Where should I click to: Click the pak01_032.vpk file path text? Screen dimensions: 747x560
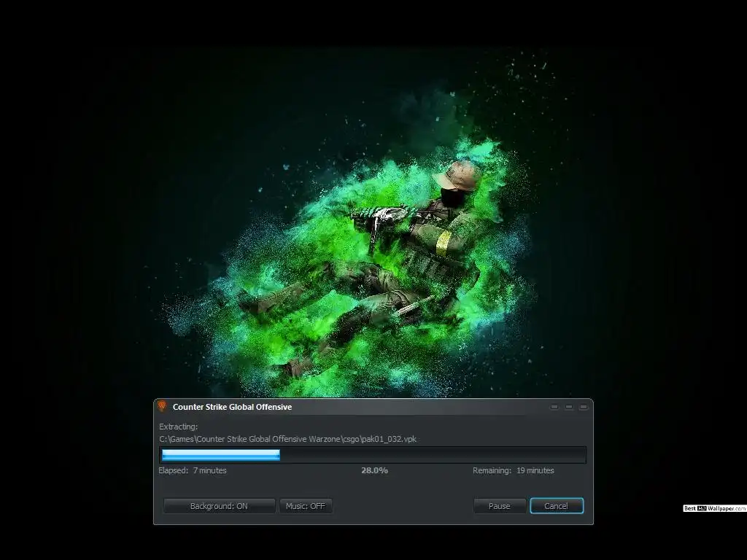click(x=287, y=439)
